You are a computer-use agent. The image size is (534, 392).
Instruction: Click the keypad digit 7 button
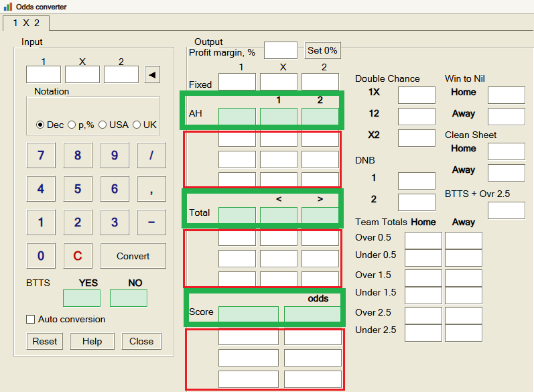coord(41,155)
